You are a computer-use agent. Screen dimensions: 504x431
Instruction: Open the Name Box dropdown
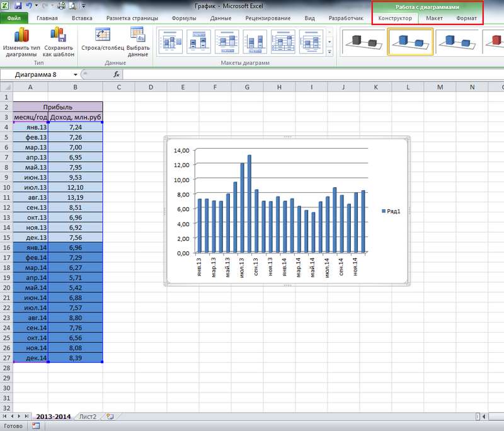(x=75, y=74)
